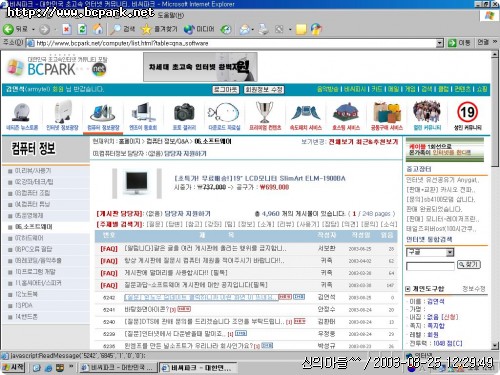Click the red Stop loading icon
This screenshot has width=500, height=375.
(x=67, y=29)
